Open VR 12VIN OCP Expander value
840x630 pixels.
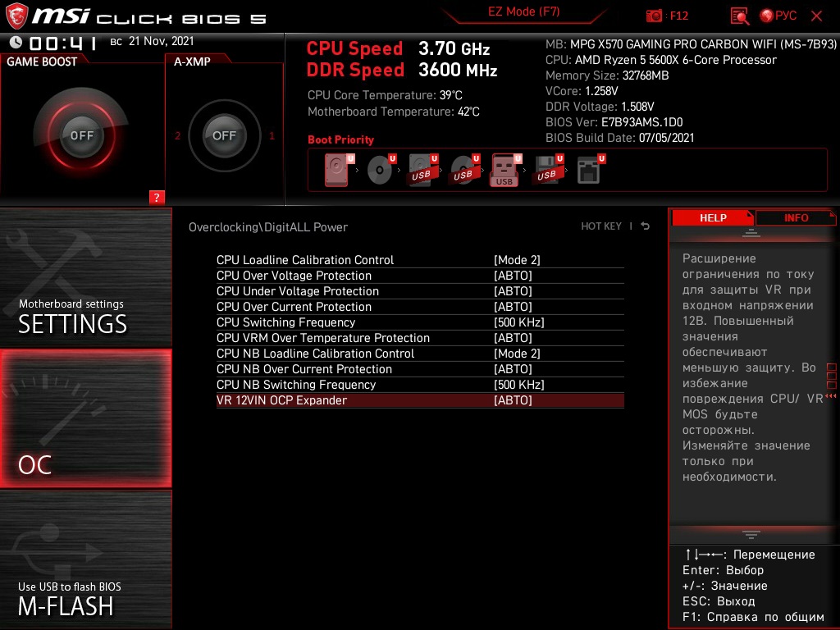[x=513, y=400]
